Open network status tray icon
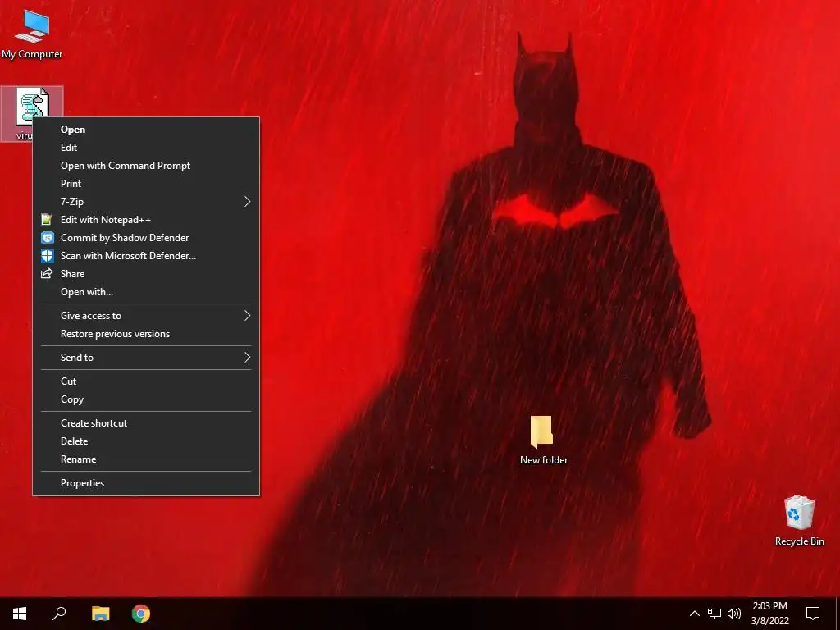The image size is (840, 630). tap(714, 614)
